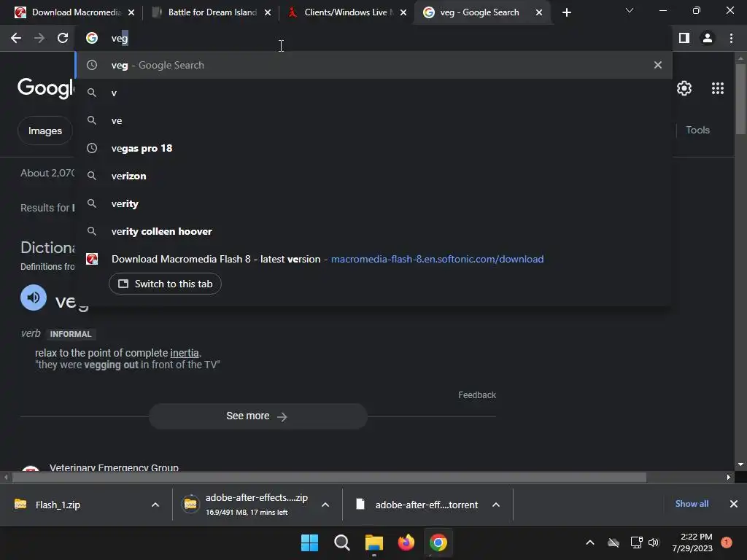The image size is (747, 560).
Task: Open Firefox from the taskbar
Action: 406,542
